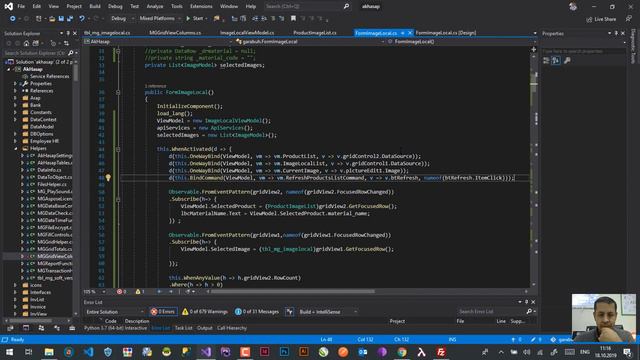Click the Properties wrench property pages icon
The height and width of the screenshot is (360, 640).
[567, 60]
